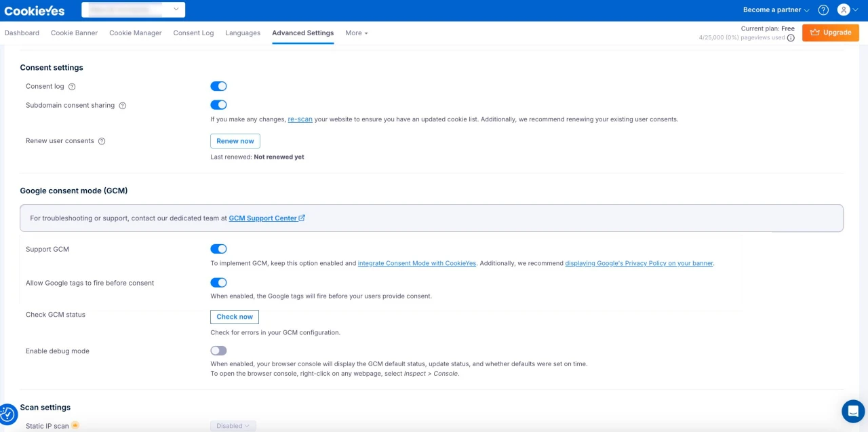
Task: Click the Renew user consents help icon
Action: coord(102,141)
